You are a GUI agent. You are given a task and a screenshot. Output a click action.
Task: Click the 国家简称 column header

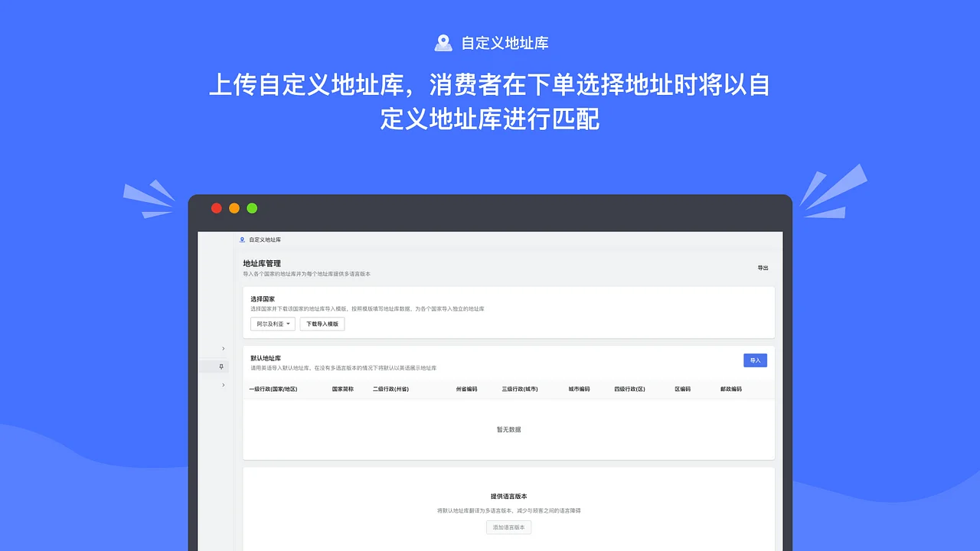pyautogui.click(x=343, y=389)
